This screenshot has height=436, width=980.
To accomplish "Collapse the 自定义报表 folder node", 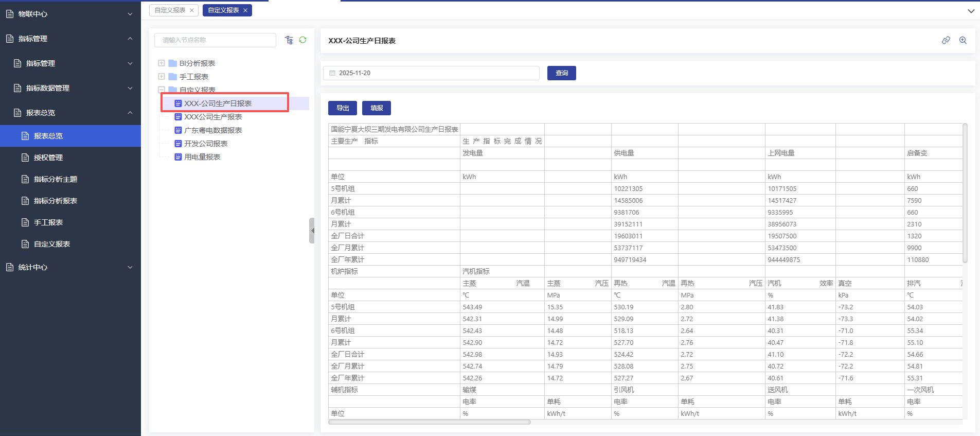I will pos(162,90).
